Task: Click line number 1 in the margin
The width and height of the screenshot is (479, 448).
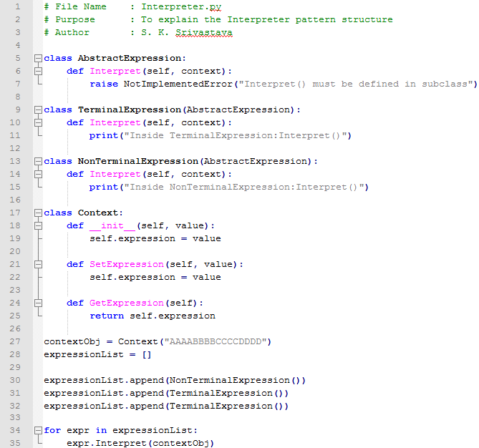Action: pyautogui.click(x=18, y=6)
